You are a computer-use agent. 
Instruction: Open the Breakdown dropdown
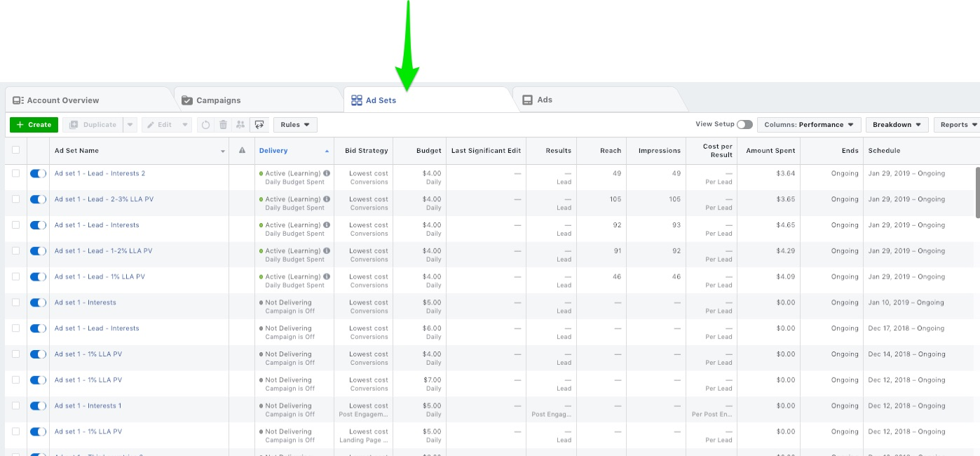(x=897, y=124)
